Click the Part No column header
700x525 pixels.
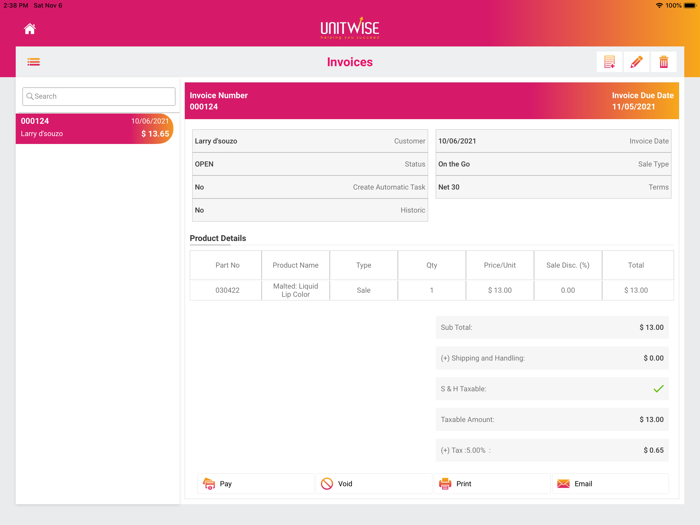click(227, 265)
